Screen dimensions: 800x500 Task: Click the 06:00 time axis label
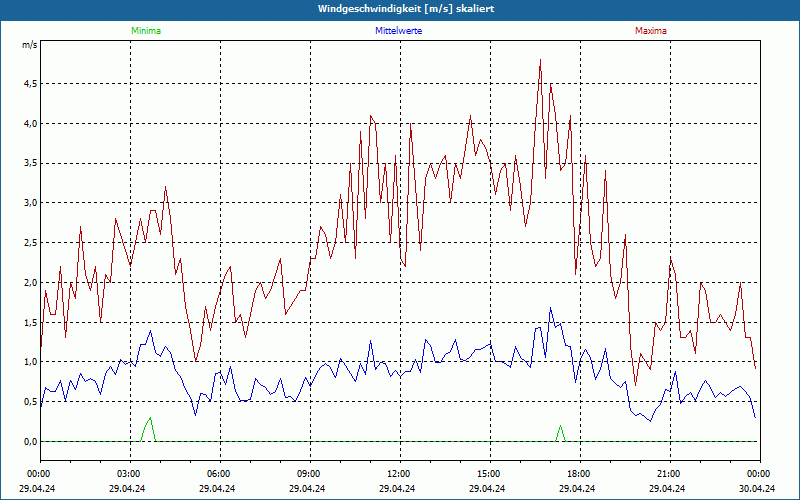(x=218, y=474)
